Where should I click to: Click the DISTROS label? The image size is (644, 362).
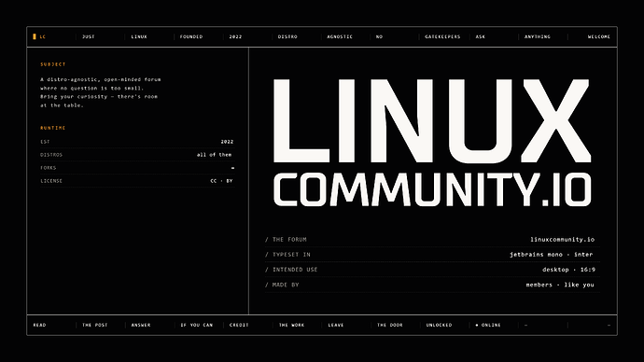[51, 155]
